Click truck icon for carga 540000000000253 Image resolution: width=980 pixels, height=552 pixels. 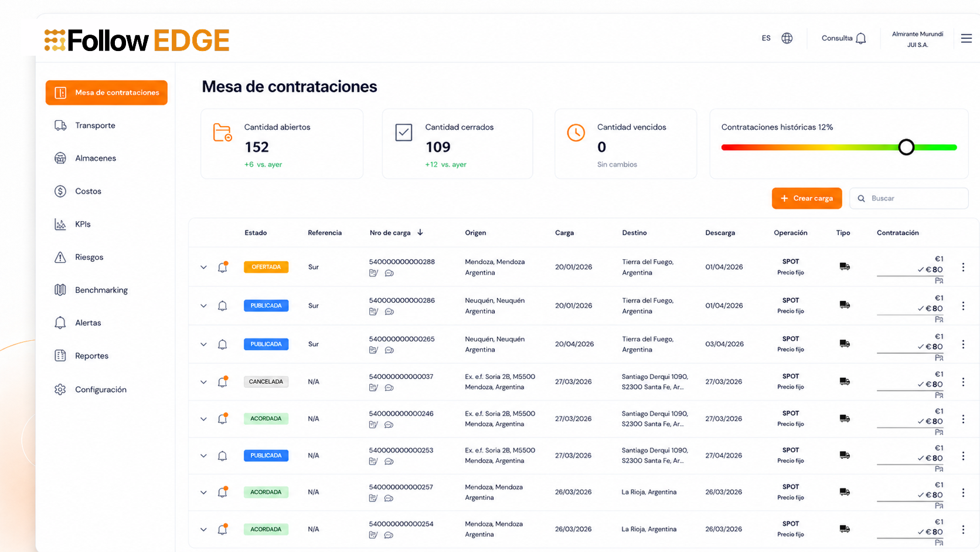[x=845, y=455]
